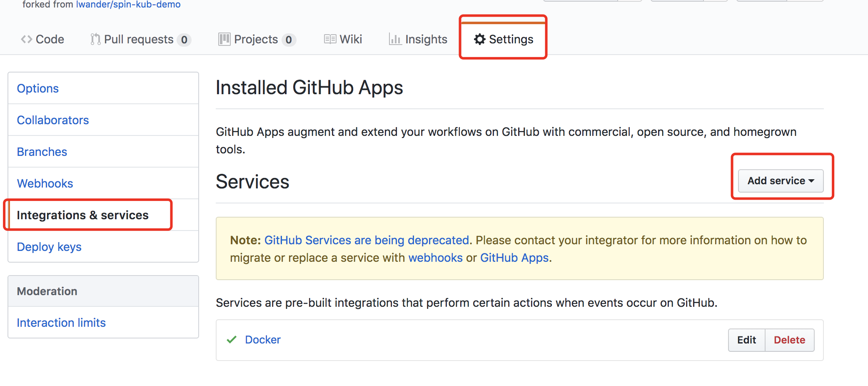The image size is (868, 386).
Task: Edit the Docker service
Action: [746, 340]
